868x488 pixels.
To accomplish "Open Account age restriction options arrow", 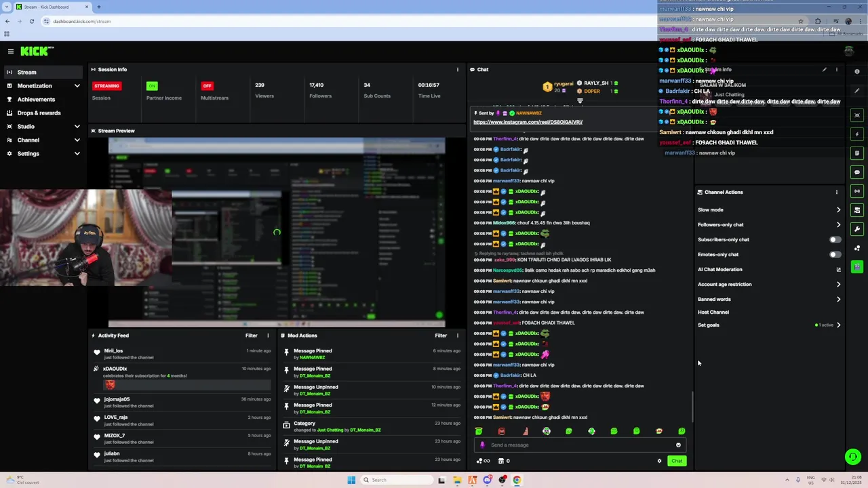I will 838,285.
